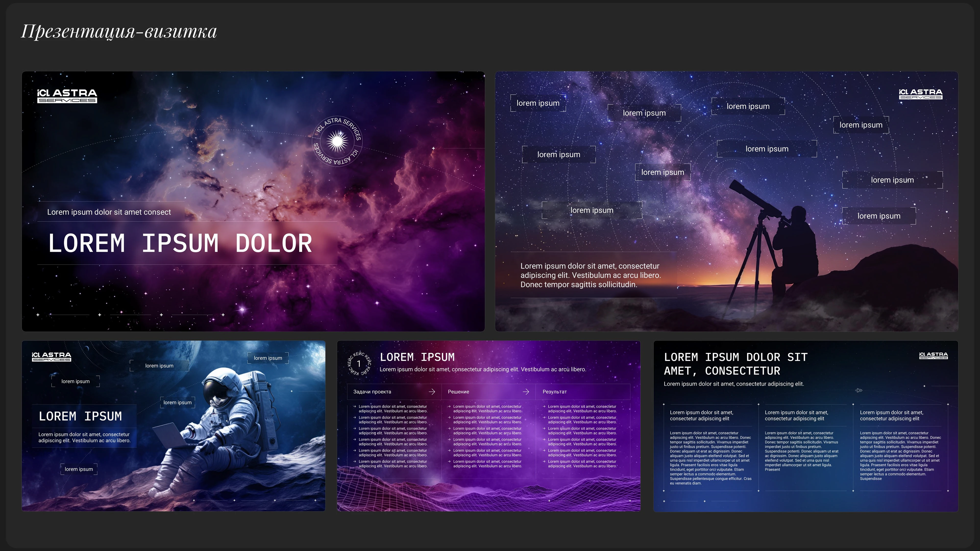Screen dimensions: 980x551
Task: Click the Задачи проекта column header
Action: pos(394,392)
